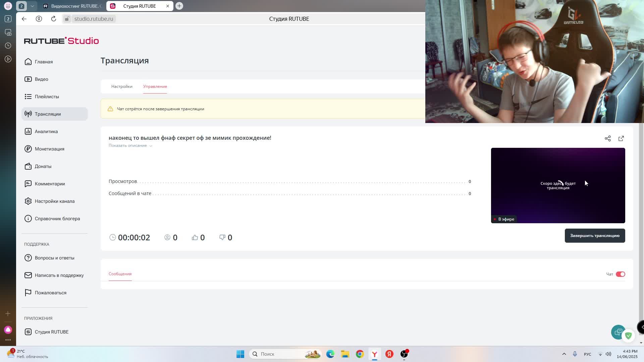
Task: Click the Справочник блогера info icon
Action: (x=28, y=219)
